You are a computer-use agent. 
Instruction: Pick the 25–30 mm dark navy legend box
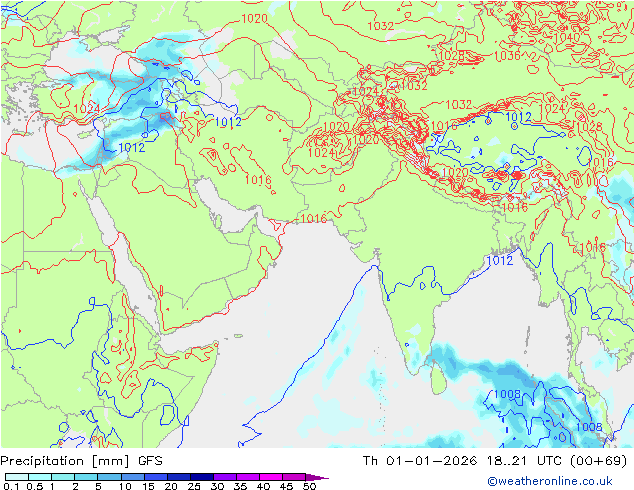[201, 477]
